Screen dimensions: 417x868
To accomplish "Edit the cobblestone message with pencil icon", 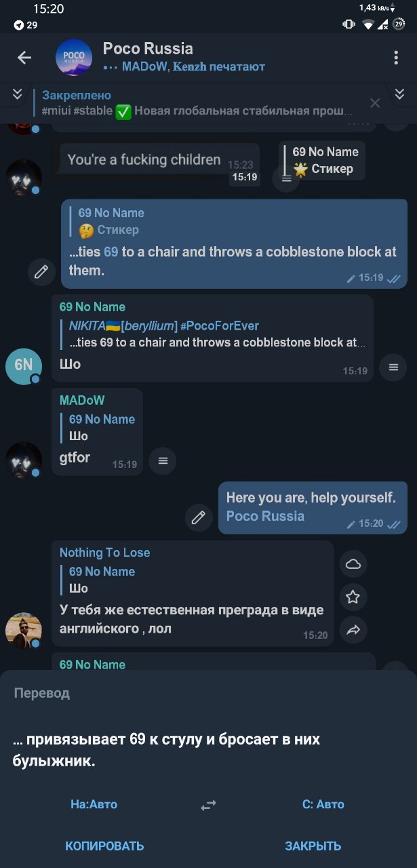I will [x=41, y=271].
